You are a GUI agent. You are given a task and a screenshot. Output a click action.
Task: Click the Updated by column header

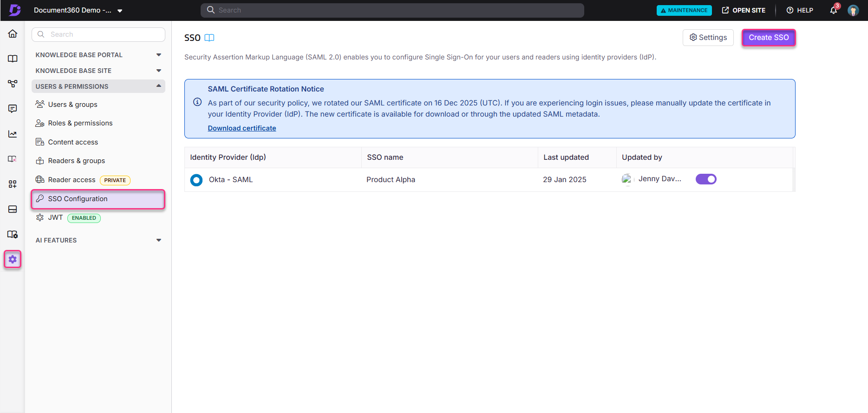tap(642, 157)
